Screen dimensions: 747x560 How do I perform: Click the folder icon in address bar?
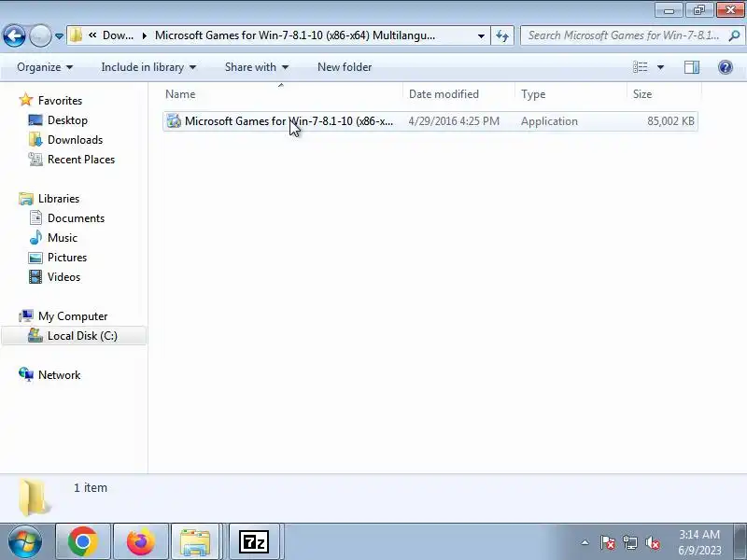pyautogui.click(x=76, y=35)
